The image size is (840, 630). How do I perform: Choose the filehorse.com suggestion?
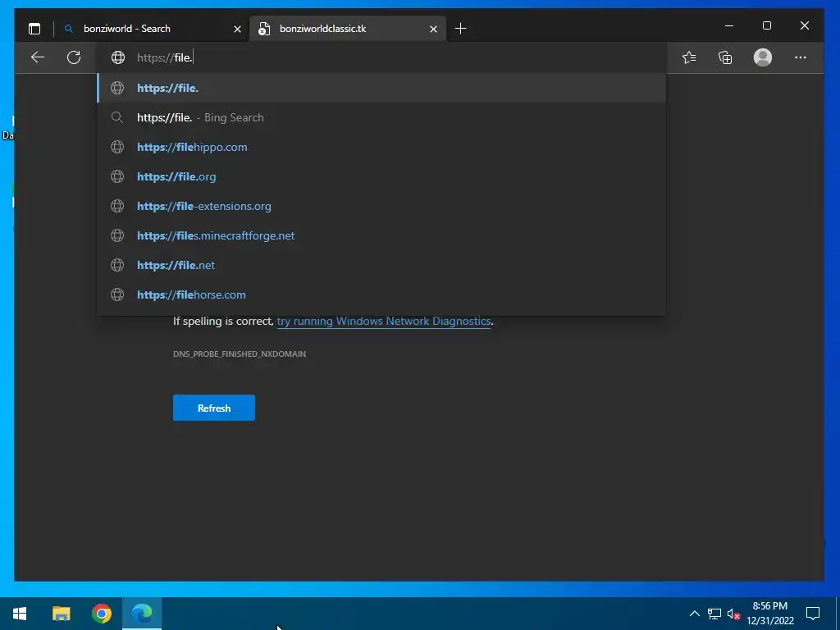pos(381,294)
